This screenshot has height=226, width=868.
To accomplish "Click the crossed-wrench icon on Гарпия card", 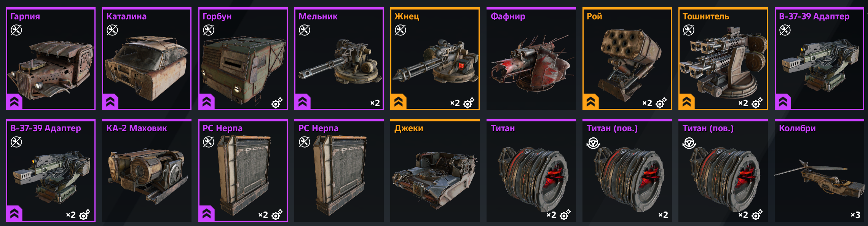I will point(16,30).
